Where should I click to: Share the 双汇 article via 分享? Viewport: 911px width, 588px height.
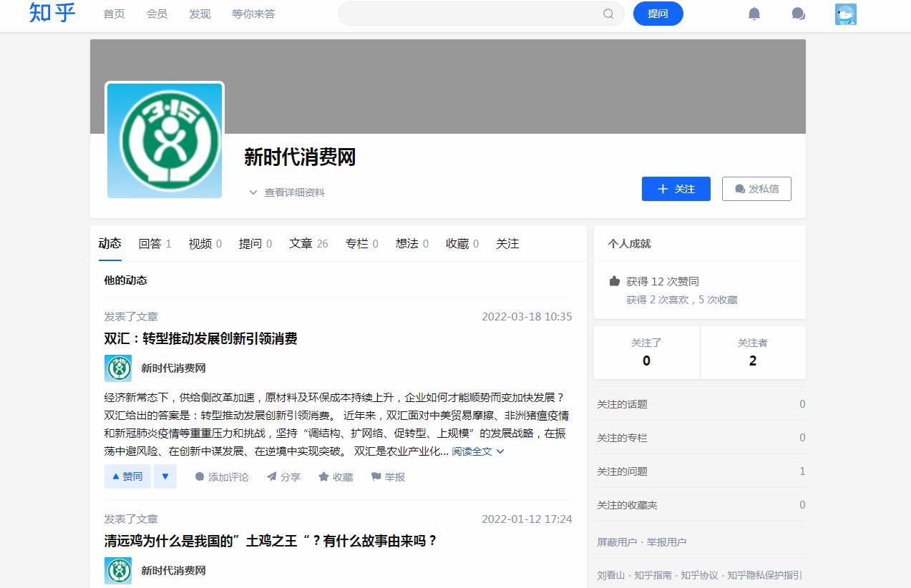pyautogui.click(x=283, y=477)
